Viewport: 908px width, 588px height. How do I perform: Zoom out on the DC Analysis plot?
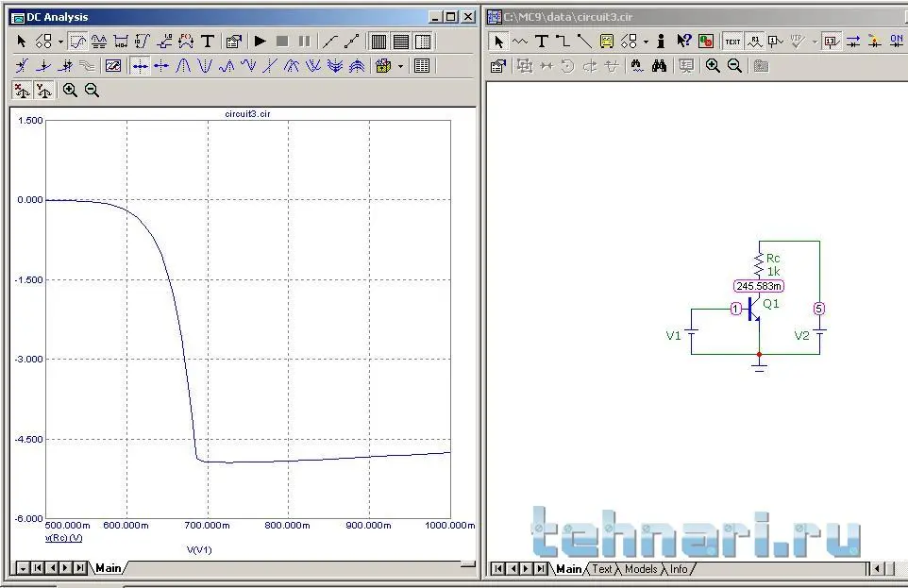click(92, 91)
